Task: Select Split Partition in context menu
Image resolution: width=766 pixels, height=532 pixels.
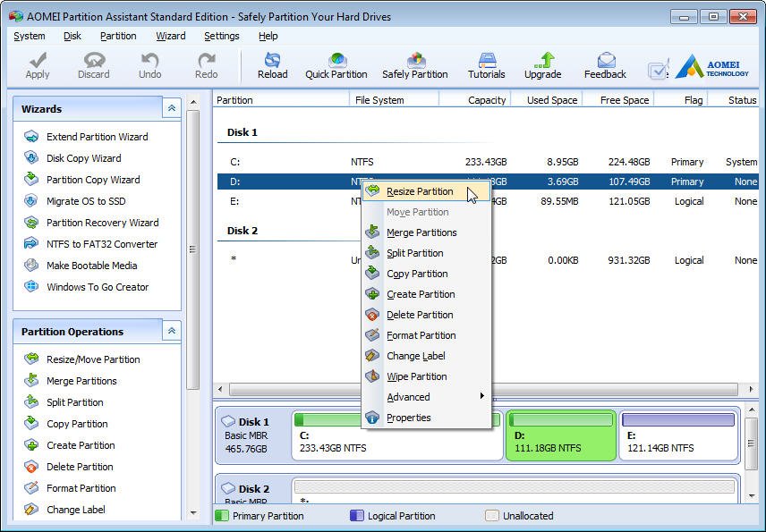Action: pos(414,253)
